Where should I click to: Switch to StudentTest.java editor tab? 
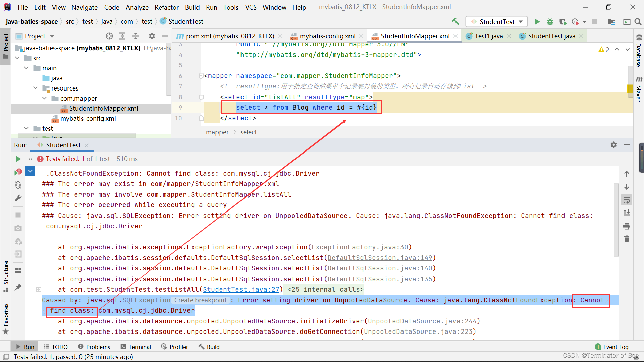point(551,36)
